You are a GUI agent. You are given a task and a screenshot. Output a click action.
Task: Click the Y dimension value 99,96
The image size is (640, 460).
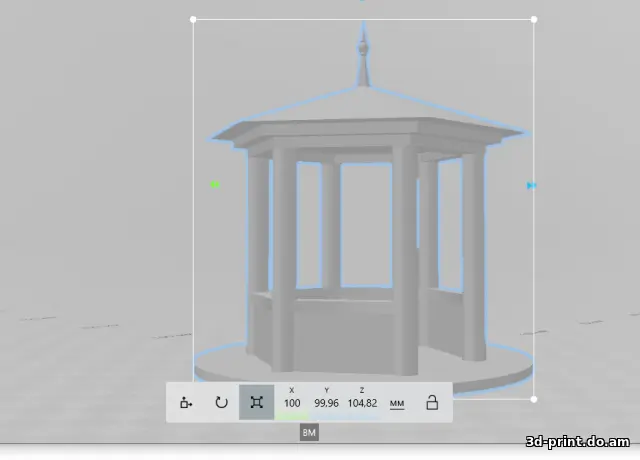coord(327,403)
